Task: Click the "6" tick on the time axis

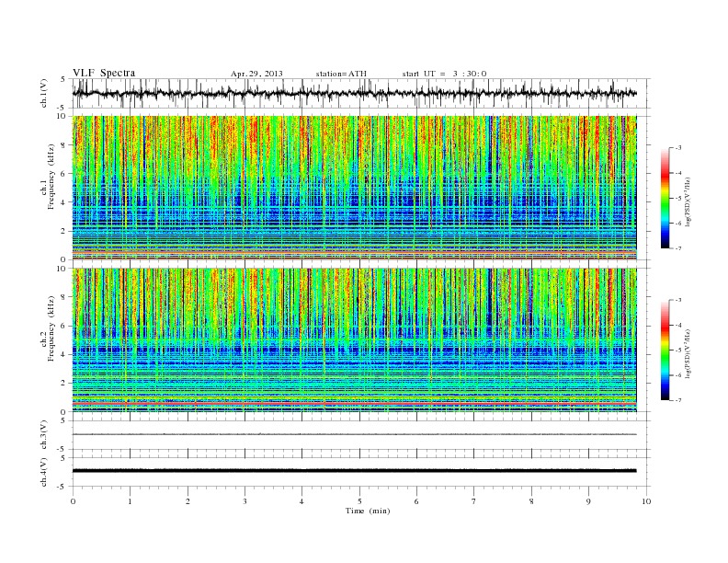Action: [416, 501]
